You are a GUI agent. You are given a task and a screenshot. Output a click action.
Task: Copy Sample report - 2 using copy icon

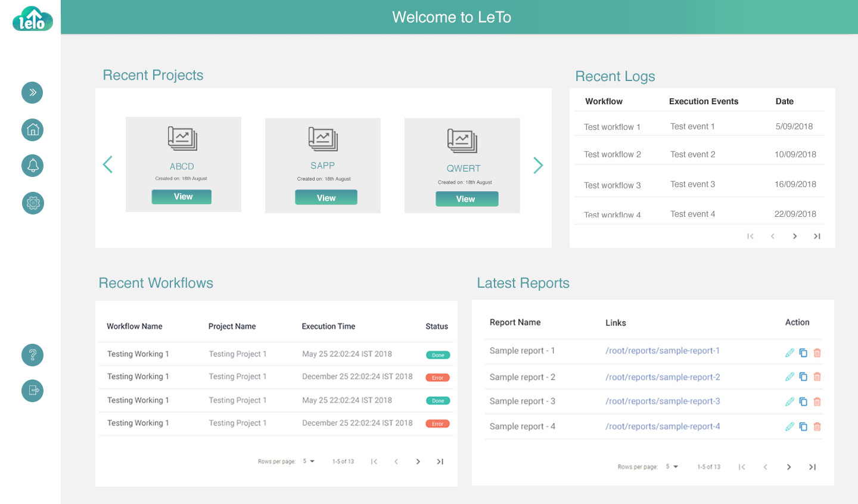coord(803,377)
